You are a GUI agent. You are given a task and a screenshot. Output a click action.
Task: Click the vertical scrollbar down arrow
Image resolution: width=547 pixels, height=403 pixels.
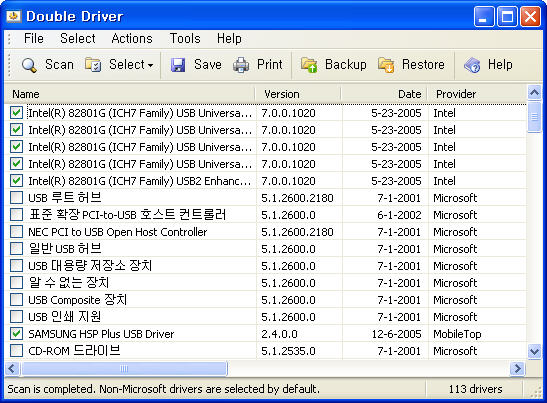click(x=534, y=351)
